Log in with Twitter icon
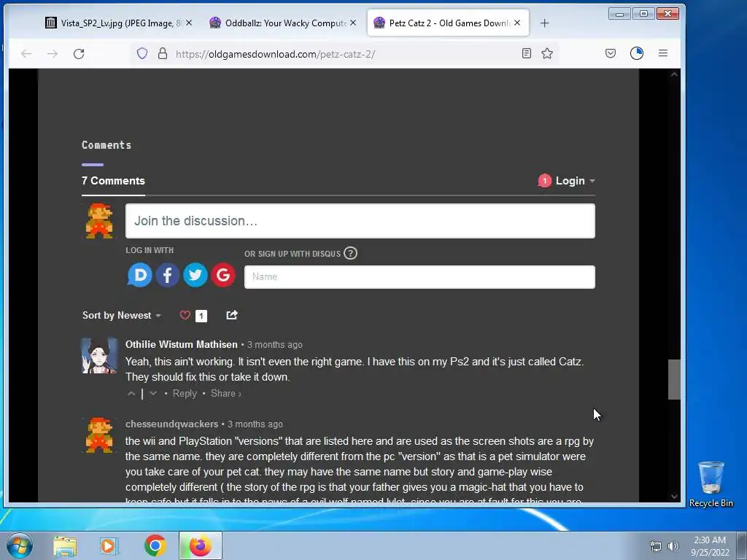The height and width of the screenshot is (560, 747). pos(196,275)
